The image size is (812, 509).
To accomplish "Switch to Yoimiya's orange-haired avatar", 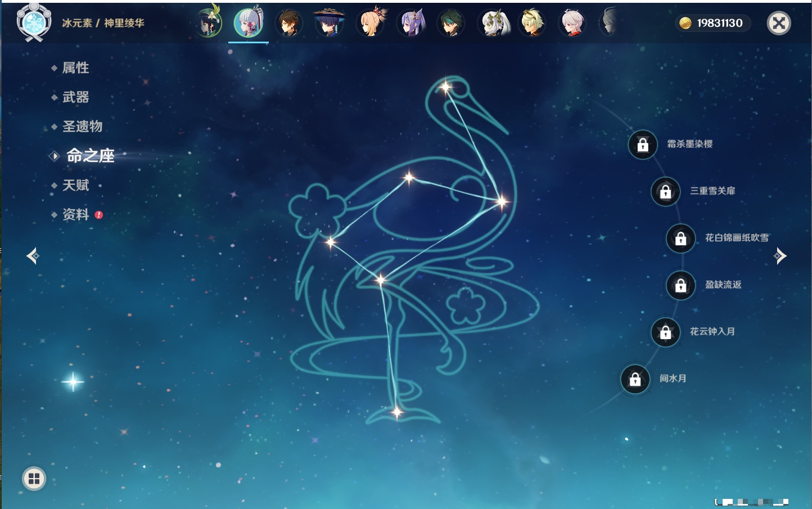I will coord(371,22).
